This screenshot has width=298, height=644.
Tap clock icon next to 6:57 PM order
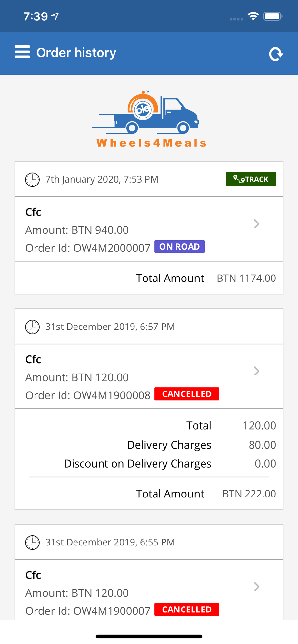pos(33,327)
